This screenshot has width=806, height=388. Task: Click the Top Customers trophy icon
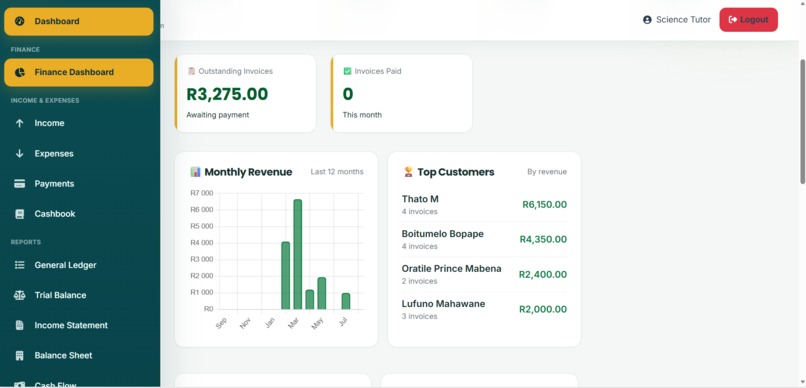408,172
